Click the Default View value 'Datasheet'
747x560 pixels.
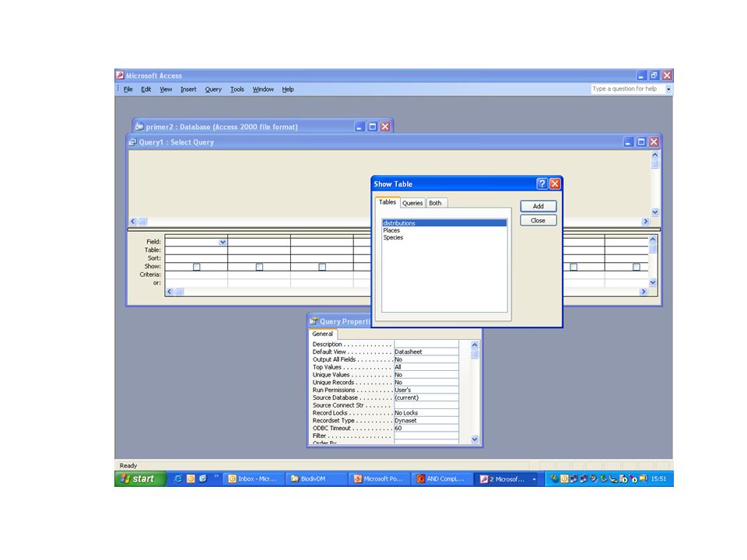point(426,352)
